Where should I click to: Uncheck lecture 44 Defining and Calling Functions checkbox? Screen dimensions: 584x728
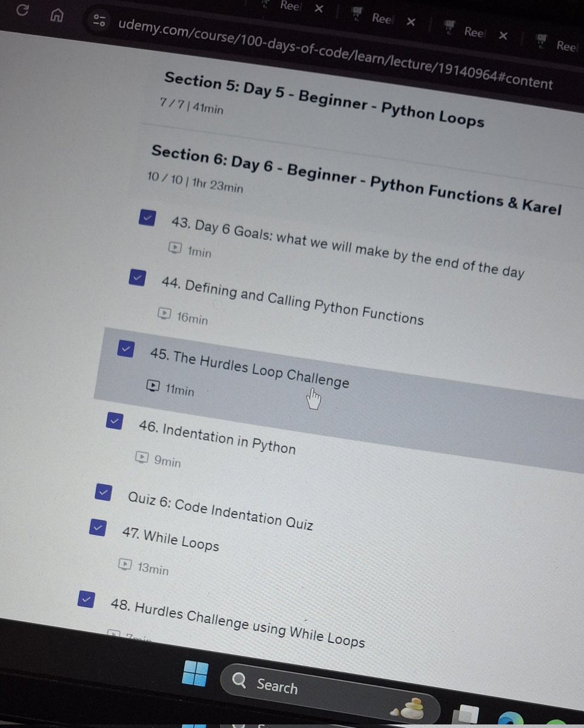[138, 277]
